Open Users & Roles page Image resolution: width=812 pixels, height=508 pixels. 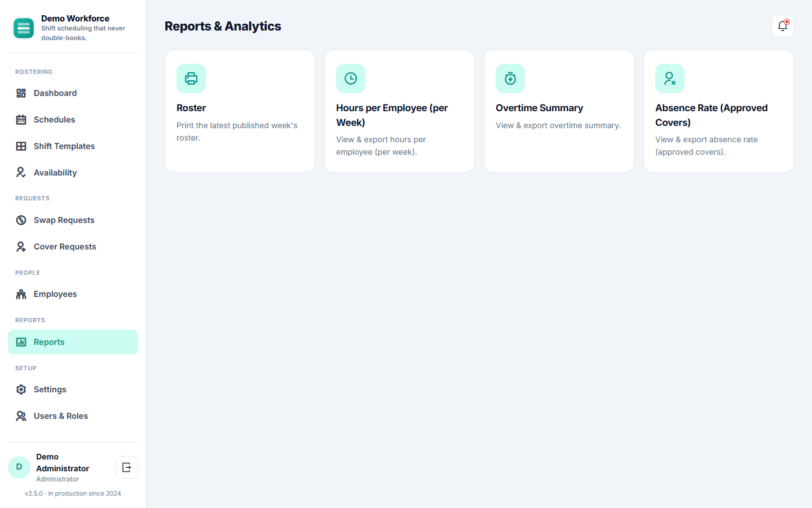point(73,416)
